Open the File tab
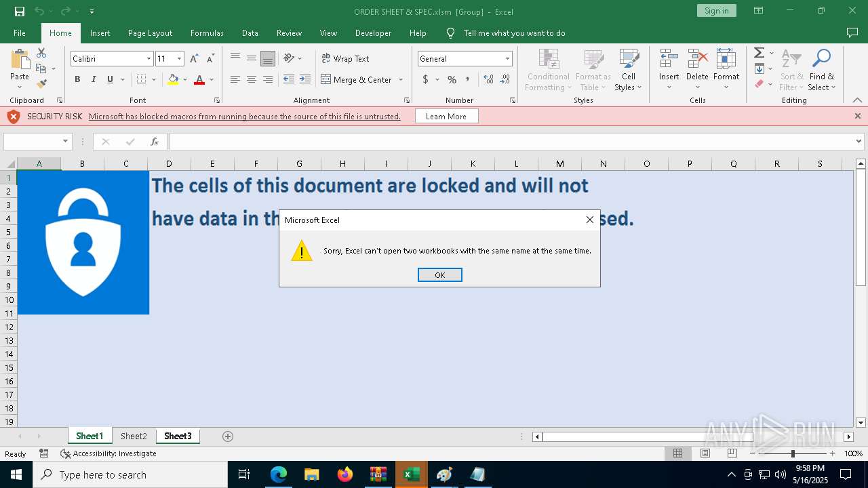The image size is (868, 488). point(20,33)
